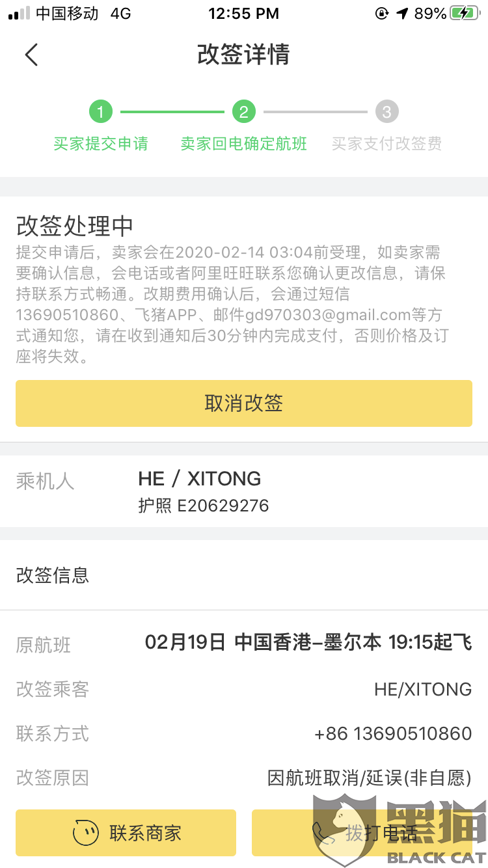Tap the phone handset icon
The height and width of the screenshot is (868, 488).
pyautogui.click(x=322, y=833)
